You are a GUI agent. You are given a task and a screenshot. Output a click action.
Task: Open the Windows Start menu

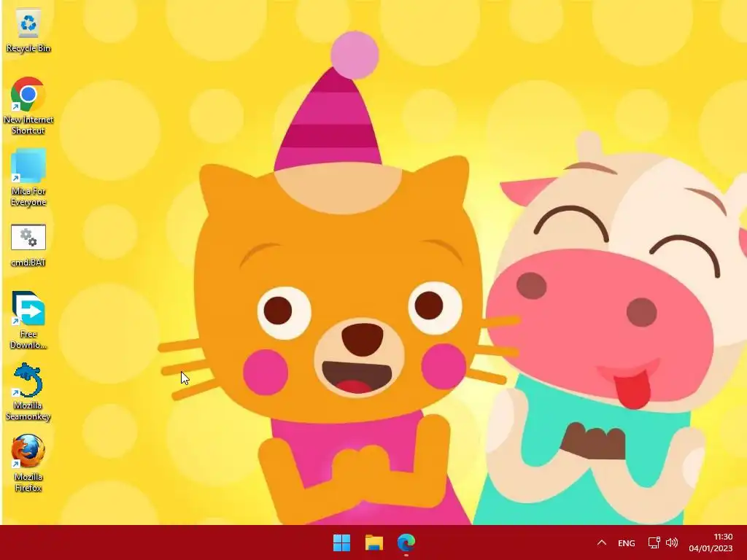coord(341,542)
